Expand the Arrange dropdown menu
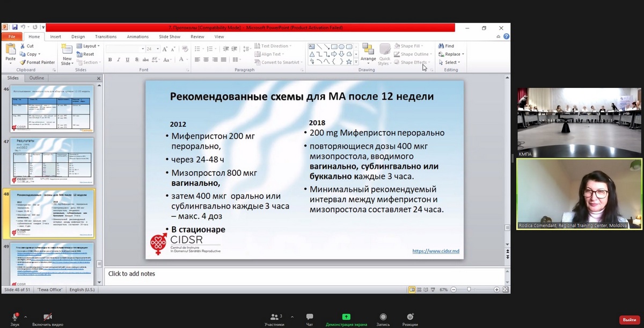The image size is (644, 328). pos(368,53)
